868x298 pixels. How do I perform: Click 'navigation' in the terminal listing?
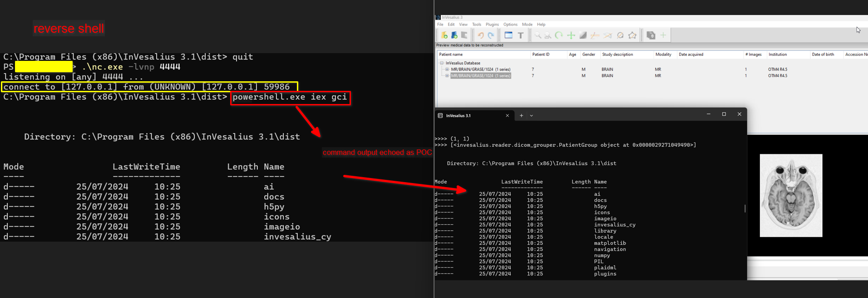coord(610,249)
